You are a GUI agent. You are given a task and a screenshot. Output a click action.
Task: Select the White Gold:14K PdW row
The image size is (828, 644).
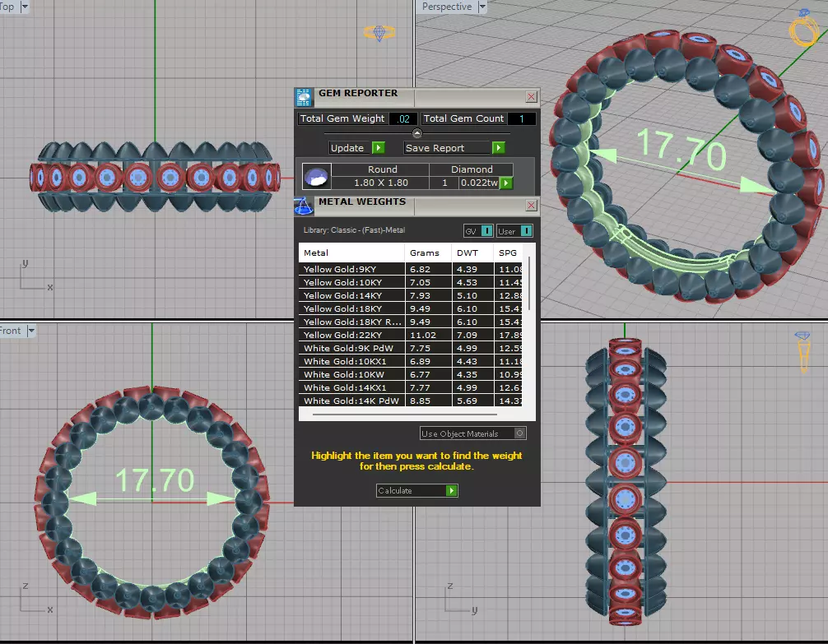pos(411,401)
